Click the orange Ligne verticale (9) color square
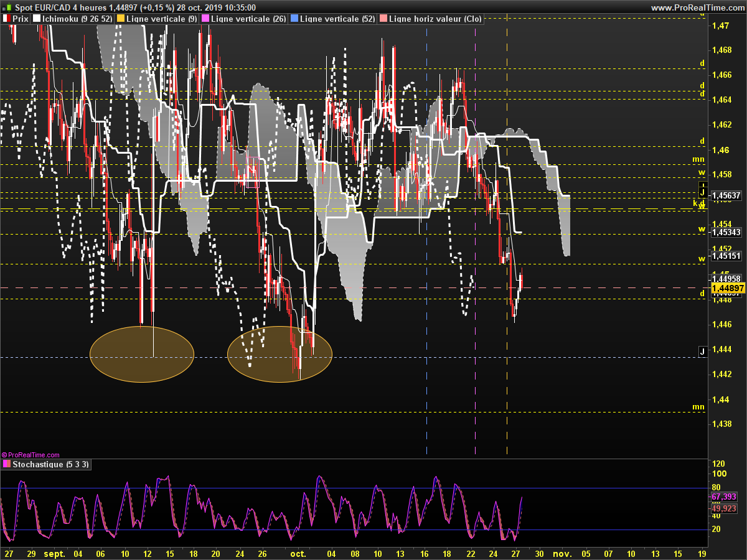The width and height of the screenshot is (747, 560). pyautogui.click(x=120, y=19)
